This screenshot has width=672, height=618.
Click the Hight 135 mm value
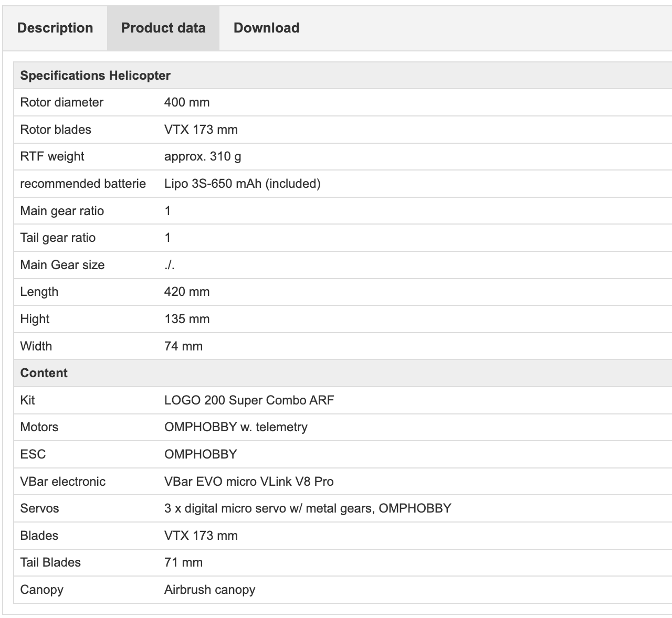click(x=187, y=319)
